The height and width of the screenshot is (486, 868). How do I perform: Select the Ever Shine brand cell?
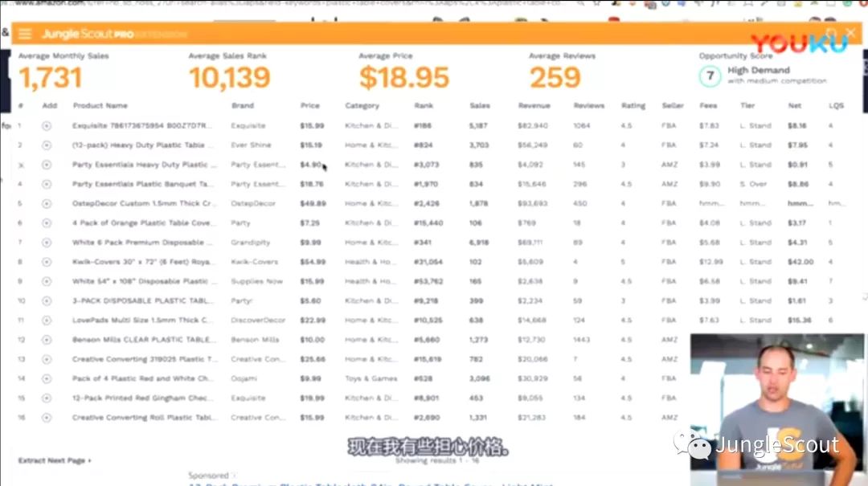(251, 145)
